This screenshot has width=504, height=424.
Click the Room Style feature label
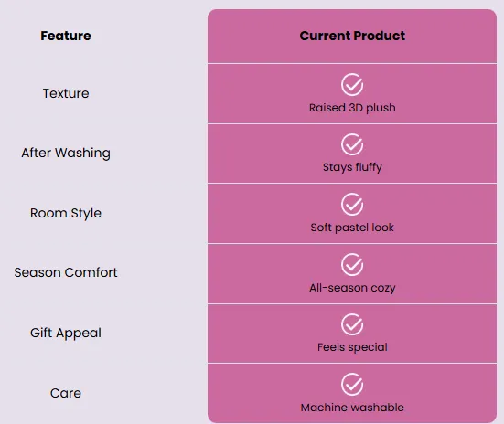click(66, 213)
